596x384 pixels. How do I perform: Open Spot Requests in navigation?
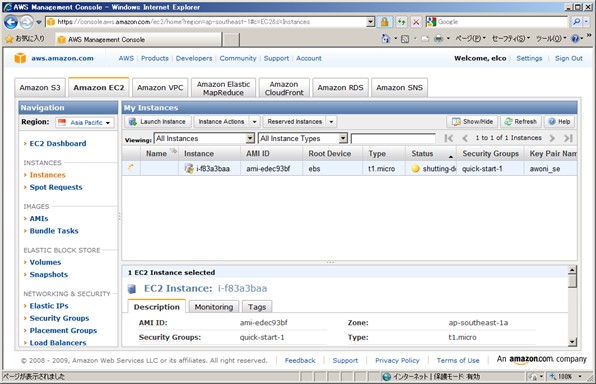pos(56,187)
